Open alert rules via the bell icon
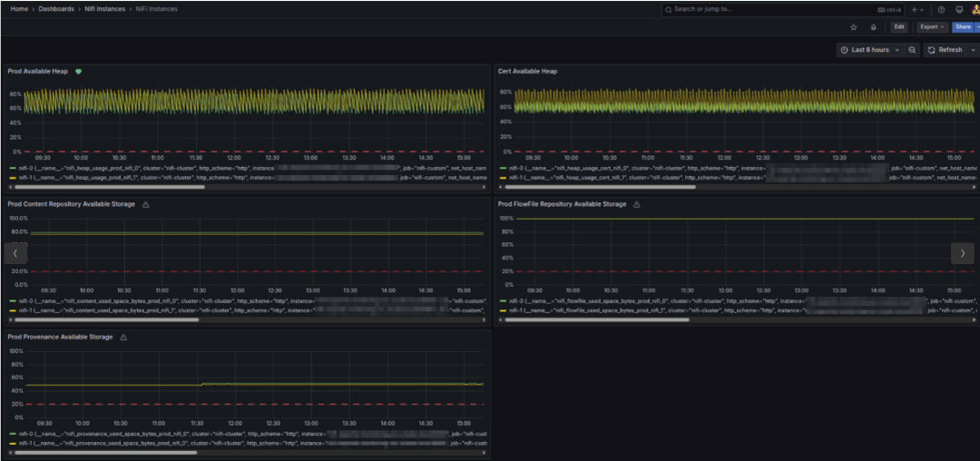 pyautogui.click(x=873, y=27)
